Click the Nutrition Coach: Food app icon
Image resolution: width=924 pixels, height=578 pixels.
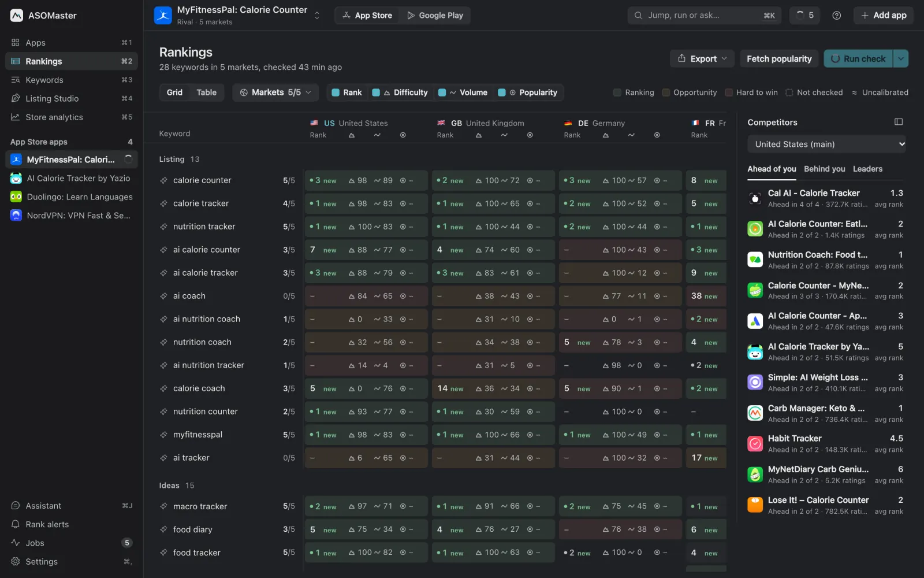755,260
